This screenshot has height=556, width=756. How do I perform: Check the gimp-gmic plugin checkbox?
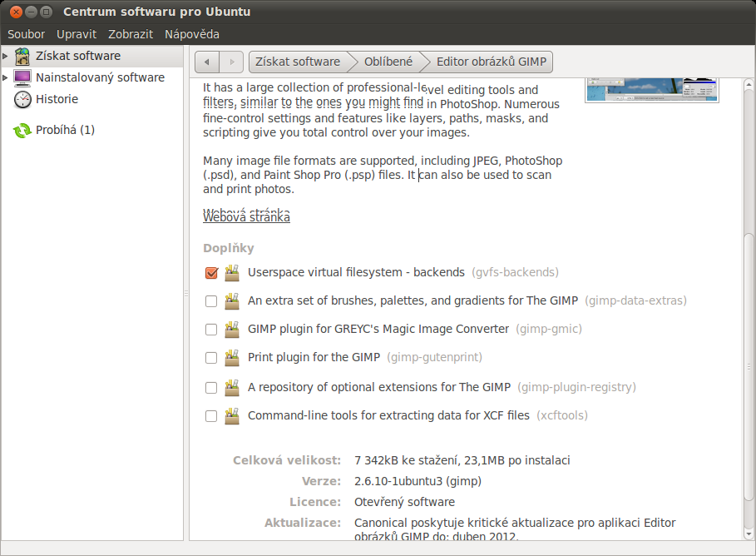(x=211, y=329)
